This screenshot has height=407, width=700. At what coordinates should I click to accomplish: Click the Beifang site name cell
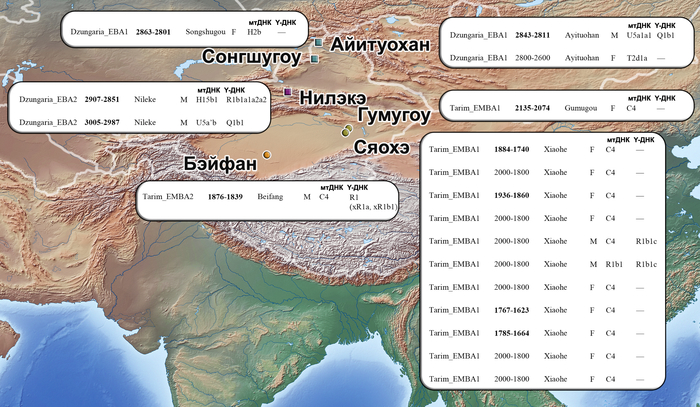click(x=270, y=197)
